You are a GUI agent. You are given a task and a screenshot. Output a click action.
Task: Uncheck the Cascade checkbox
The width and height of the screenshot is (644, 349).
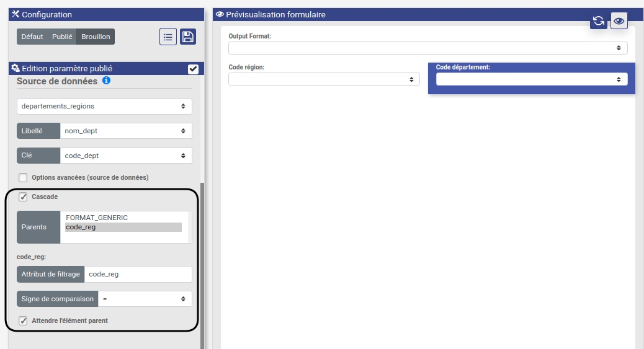click(x=23, y=197)
